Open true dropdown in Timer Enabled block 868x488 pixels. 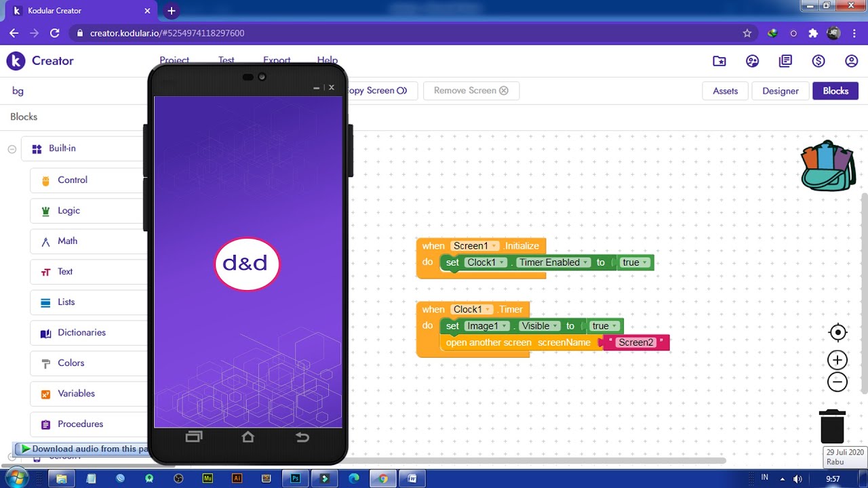635,262
